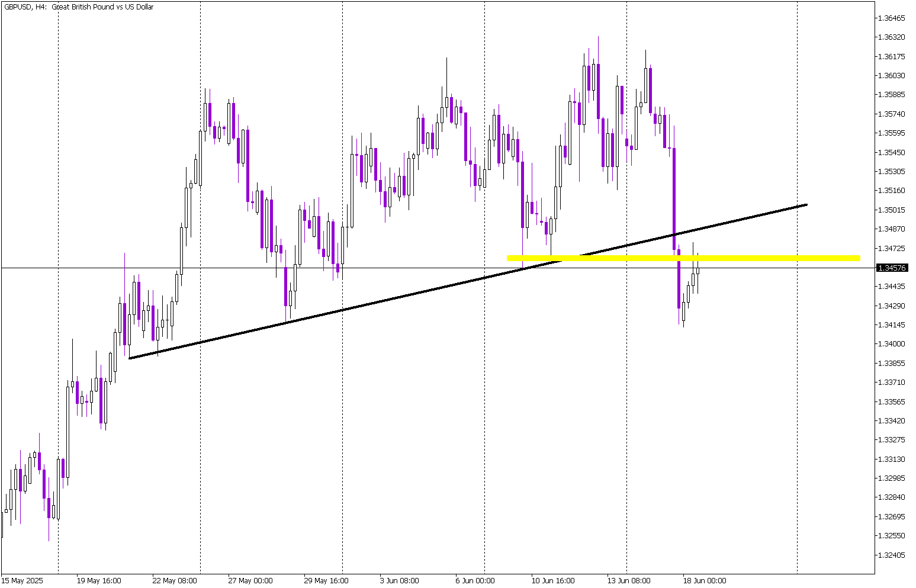Click the 6 Jun 00:00 time label

point(475,581)
